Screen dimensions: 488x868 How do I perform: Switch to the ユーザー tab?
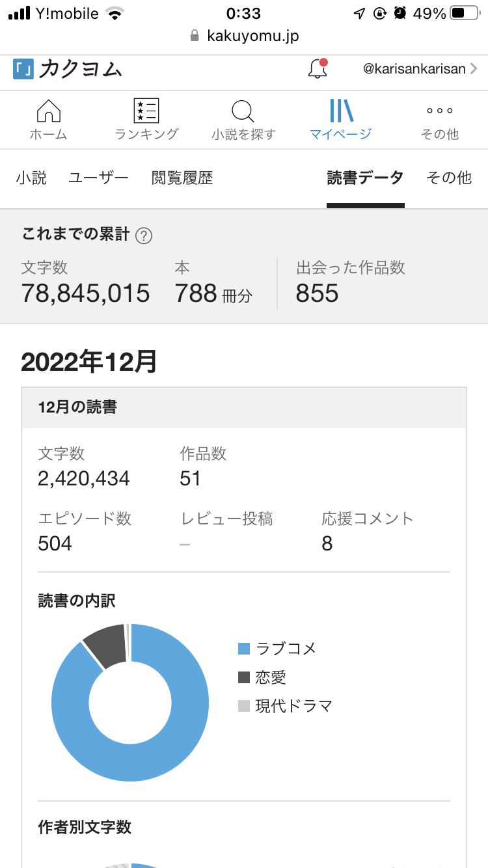[x=99, y=178]
